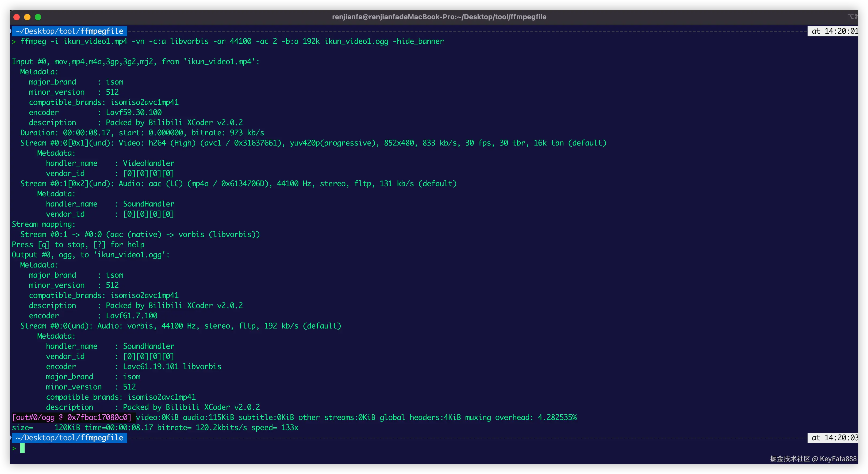Click the terminal window title text
This screenshot has width=868, height=474.
[439, 17]
